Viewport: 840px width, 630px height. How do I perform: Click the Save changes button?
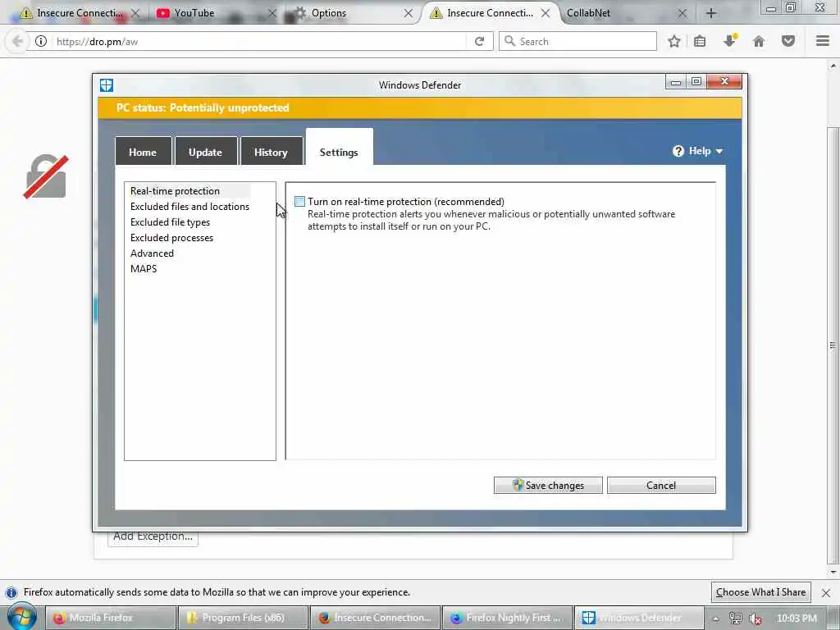pos(548,486)
